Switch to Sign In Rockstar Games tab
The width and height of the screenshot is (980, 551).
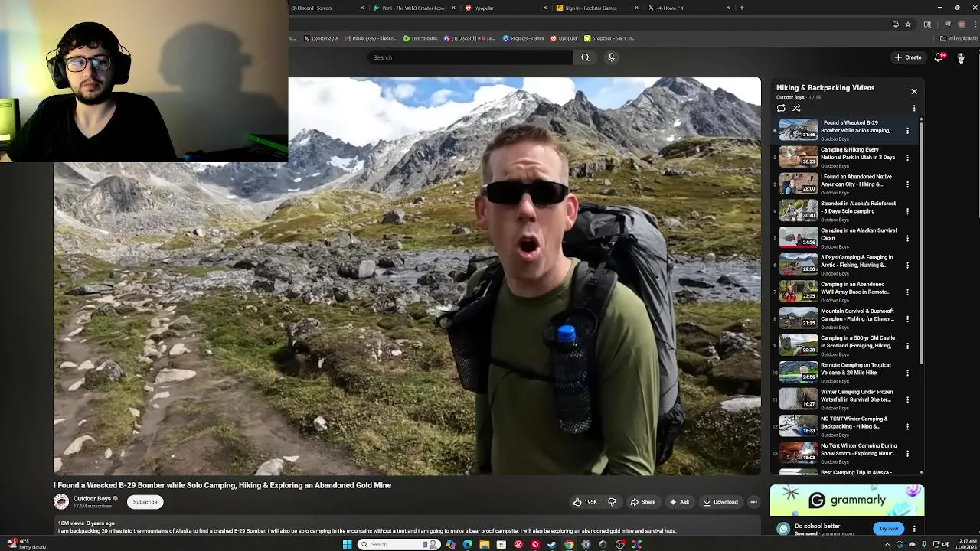[597, 8]
